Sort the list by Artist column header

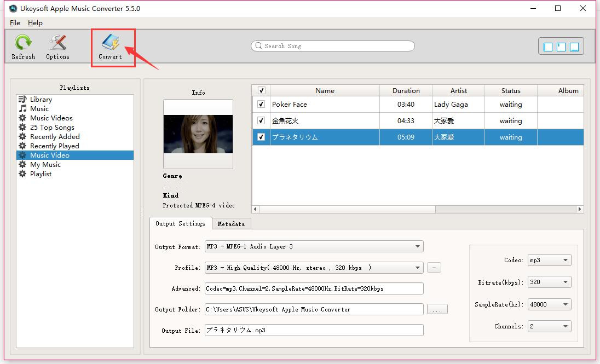458,91
